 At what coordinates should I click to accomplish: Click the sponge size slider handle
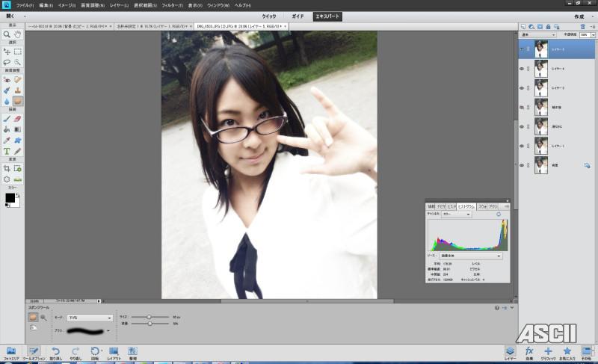click(149, 317)
